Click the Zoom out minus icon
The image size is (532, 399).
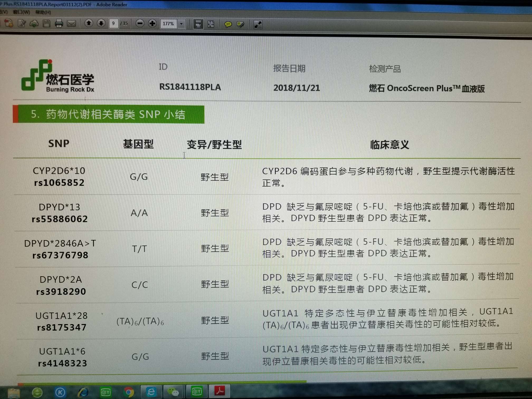[x=140, y=24]
